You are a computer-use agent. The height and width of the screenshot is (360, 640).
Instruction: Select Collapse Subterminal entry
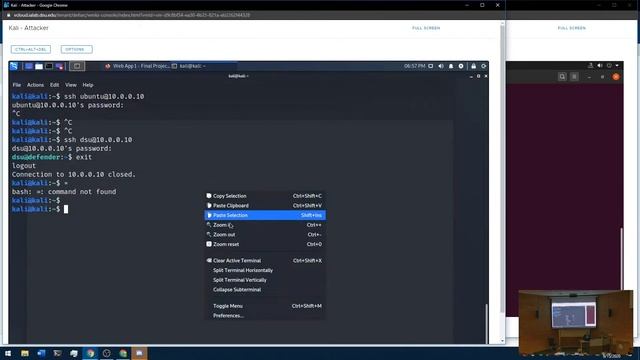tap(265, 290)
